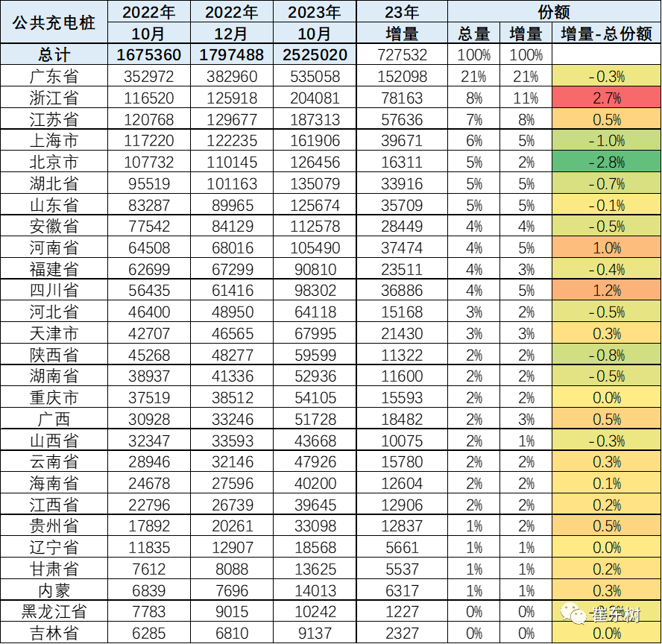Click 福建省 value 90810
The height and width of the screenshot is (644, 662).
click(x=315, y=269)
